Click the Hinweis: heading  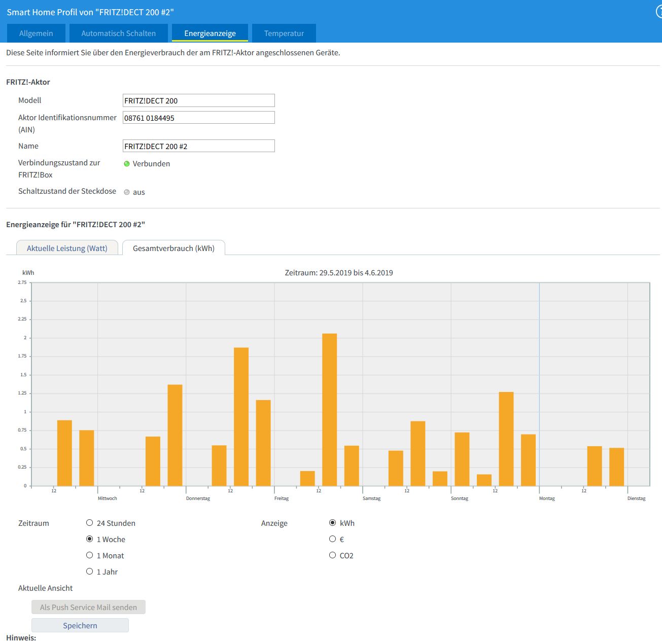[21, 638]
